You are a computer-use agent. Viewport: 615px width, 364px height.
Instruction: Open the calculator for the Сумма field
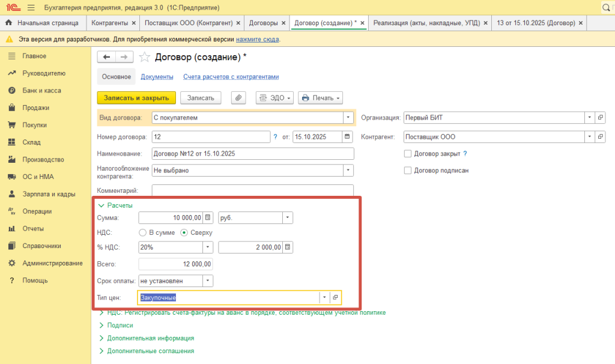(208, 217)
